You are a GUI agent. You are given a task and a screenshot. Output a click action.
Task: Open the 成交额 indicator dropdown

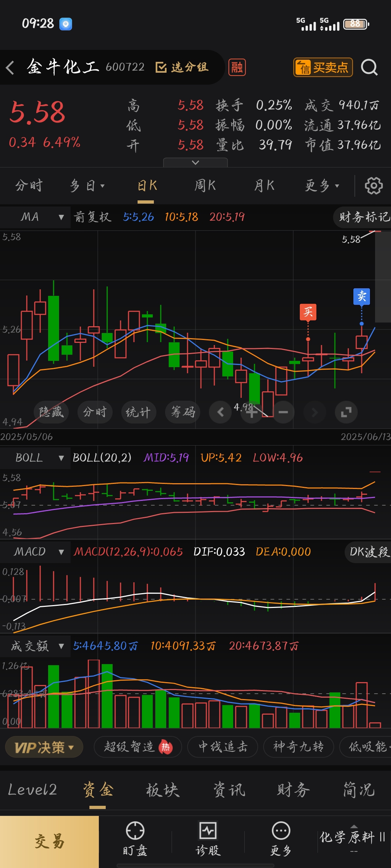35,646
